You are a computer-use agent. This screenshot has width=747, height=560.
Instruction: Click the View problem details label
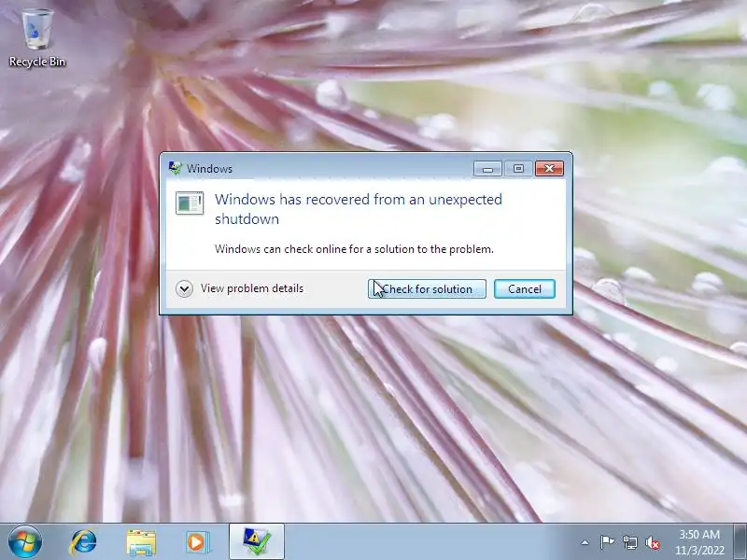click(252, 288)
